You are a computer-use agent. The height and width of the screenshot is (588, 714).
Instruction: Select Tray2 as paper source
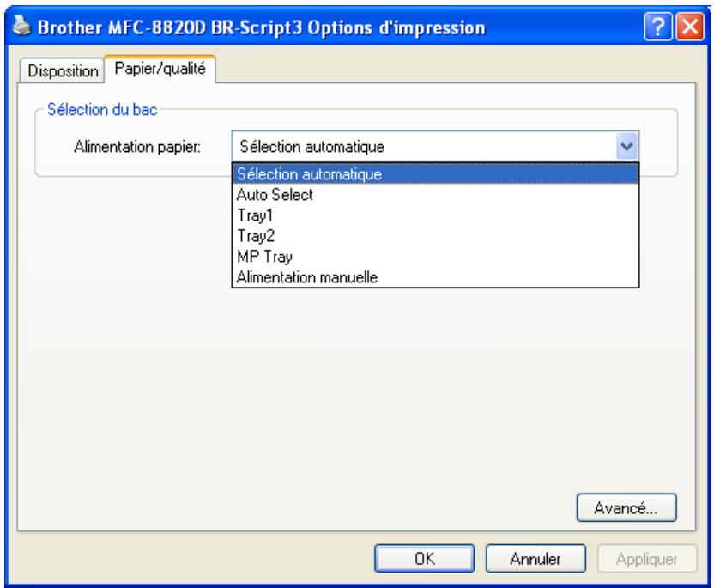[x=435, y=236]
